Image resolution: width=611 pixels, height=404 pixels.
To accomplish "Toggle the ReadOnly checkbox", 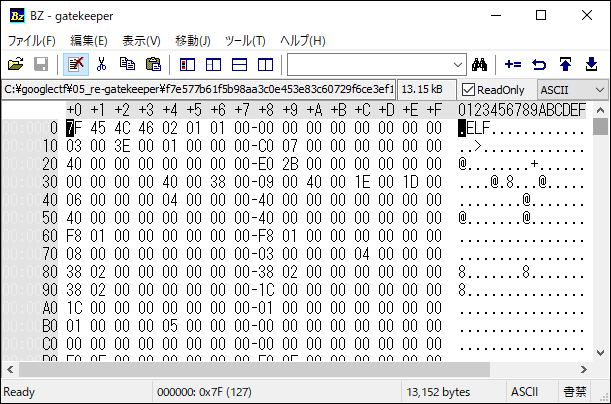I will [468, 90].
